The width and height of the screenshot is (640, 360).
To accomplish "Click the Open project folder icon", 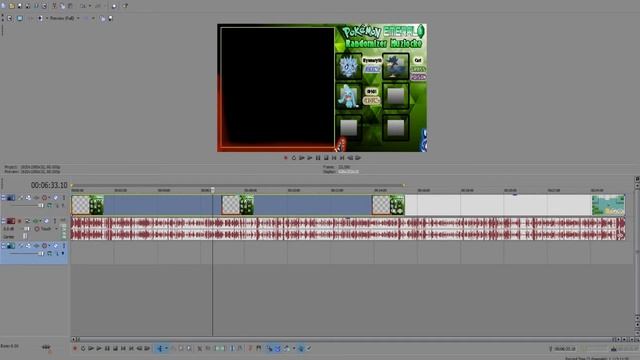I will [x=12, y=6].
